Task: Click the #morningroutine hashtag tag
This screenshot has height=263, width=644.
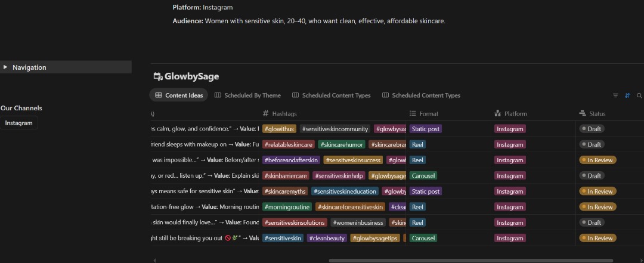Action: [287, 207]
